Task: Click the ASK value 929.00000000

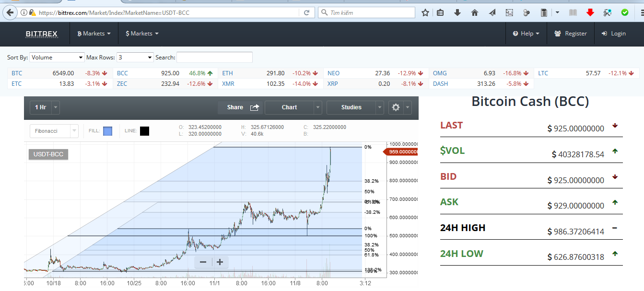Action: (x=576, y=206)
